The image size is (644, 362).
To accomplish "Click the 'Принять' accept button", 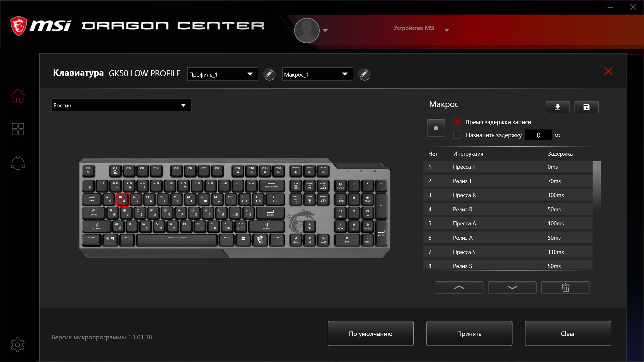I will [x=469, y=334].
